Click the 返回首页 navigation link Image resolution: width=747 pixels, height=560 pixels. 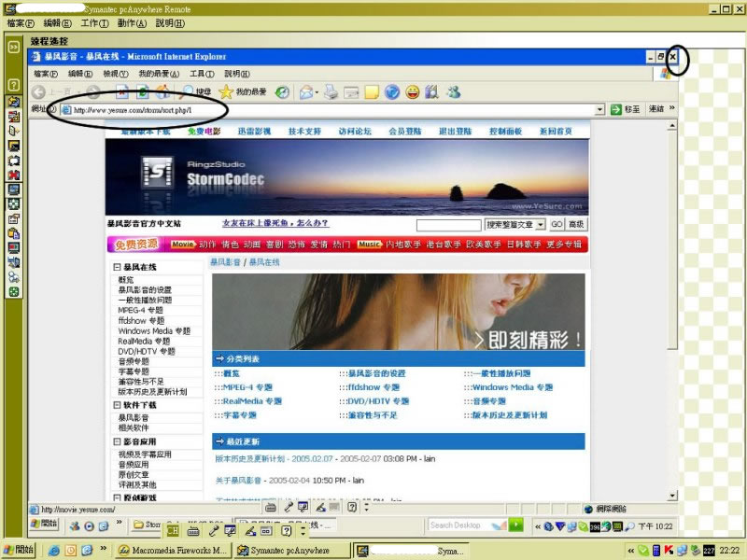click(x=556, y=132)
